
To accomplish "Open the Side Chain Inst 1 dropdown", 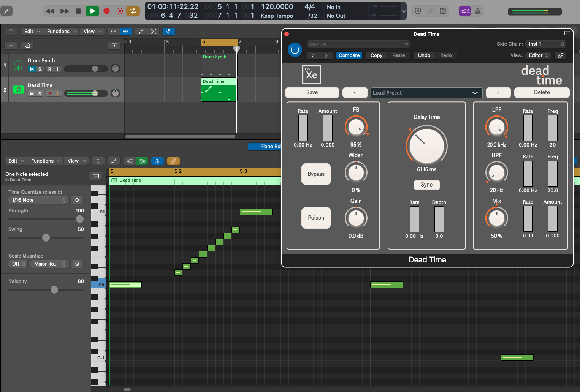I will [x=546, y=44].
